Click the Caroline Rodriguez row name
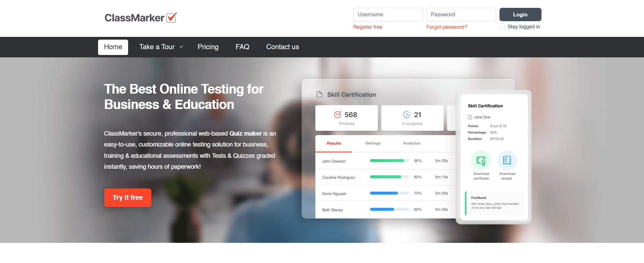Viewport: 644px width, 263px height. (339, 178)
